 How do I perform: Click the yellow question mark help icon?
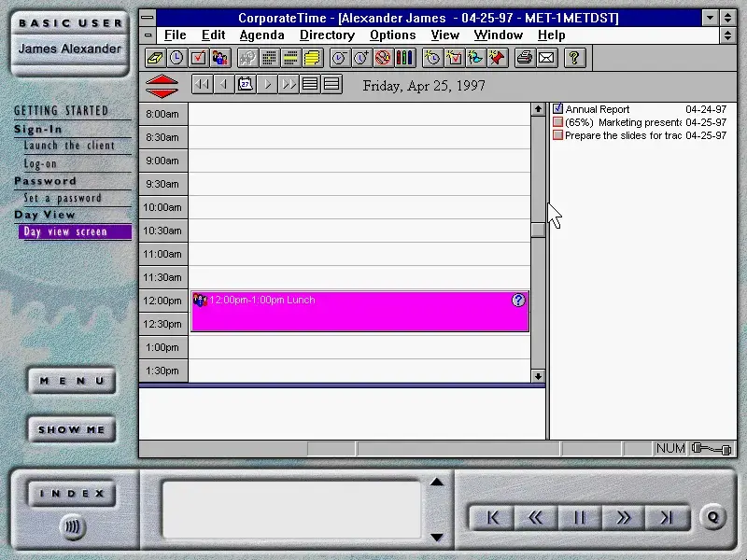pyautogui.click(x=574, y=58)
